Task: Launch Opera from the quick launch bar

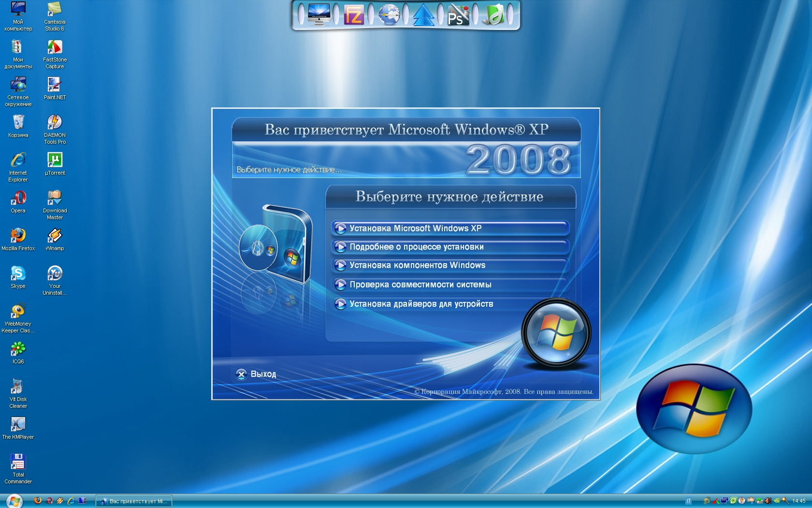Action: tap(49, 501)
